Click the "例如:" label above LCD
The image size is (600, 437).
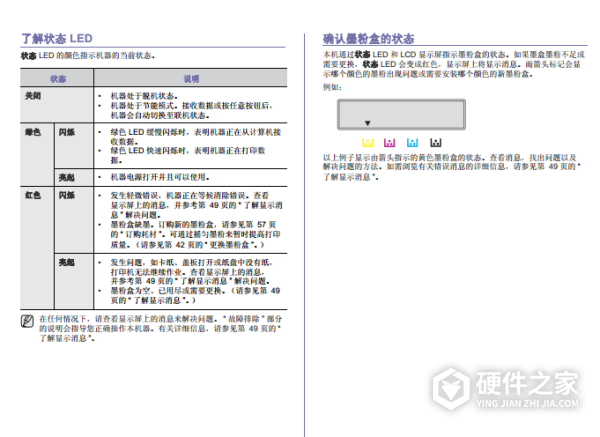point(332,87)
